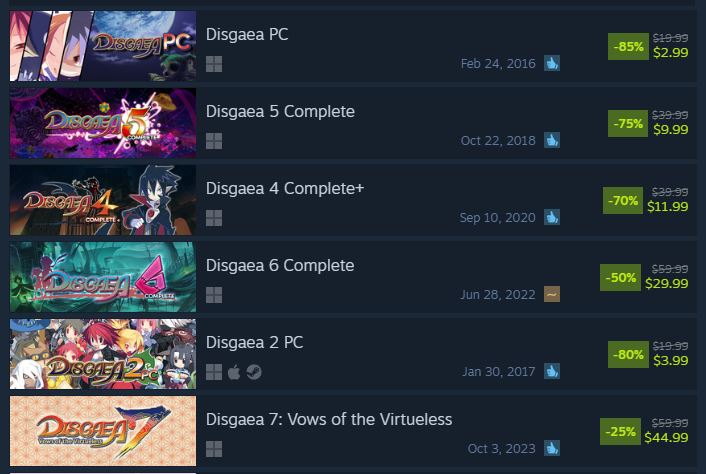Click the Windows icon under Disgaea 7
Image resolution: width=706 pixels, height=474 pixels.
point(214,449)
